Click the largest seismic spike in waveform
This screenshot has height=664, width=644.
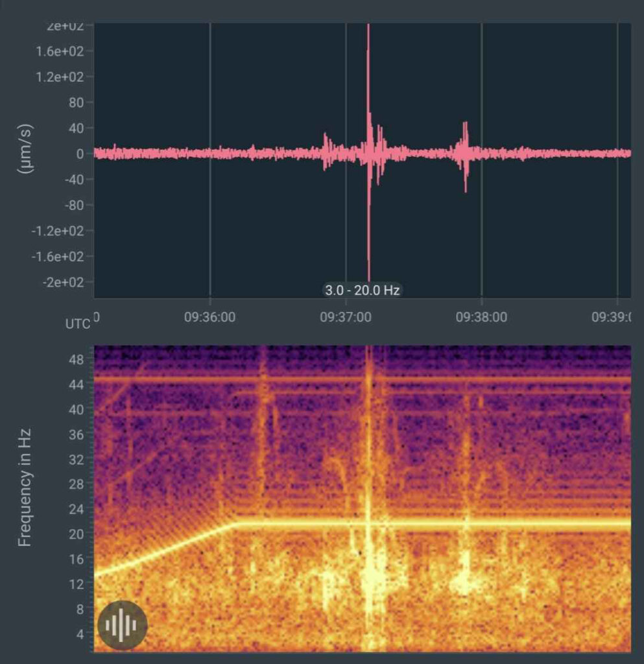click(x=369, y=152)
